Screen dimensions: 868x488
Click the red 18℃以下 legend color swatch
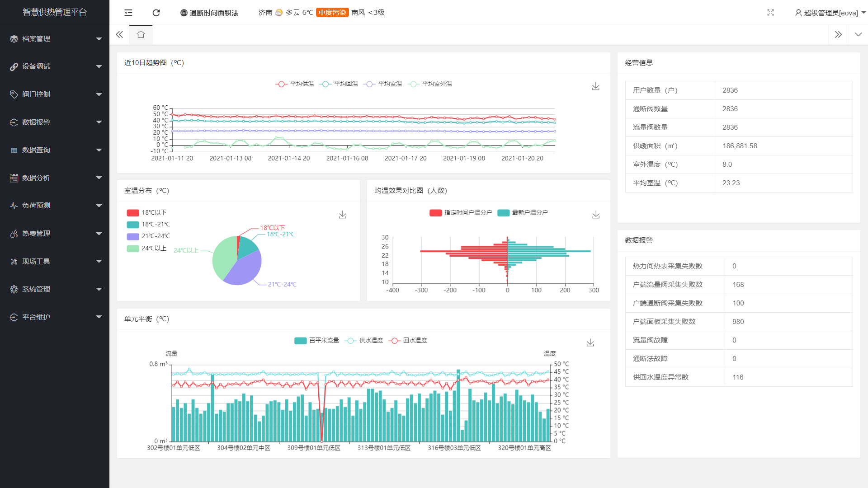click(132, 212)
